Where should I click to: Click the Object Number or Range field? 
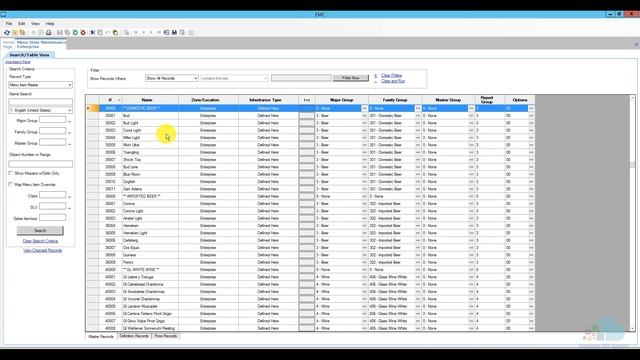[40, 164]
